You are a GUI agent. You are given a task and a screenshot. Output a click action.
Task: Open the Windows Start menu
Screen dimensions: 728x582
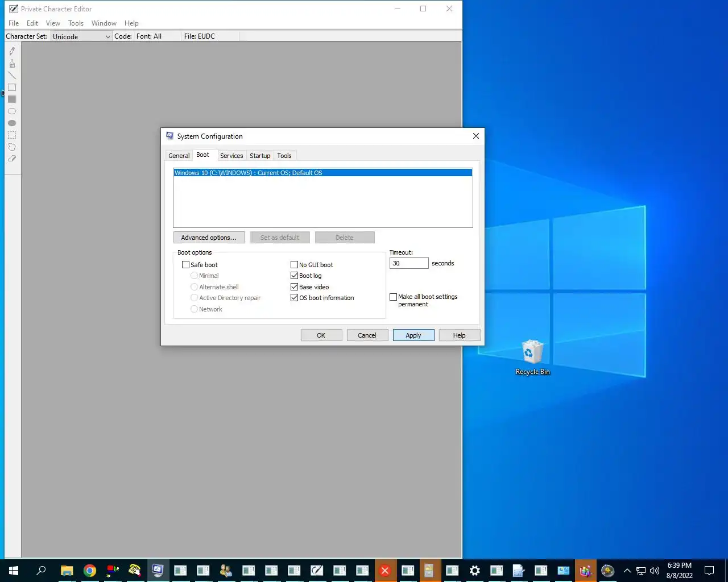[x=14, y=571]
